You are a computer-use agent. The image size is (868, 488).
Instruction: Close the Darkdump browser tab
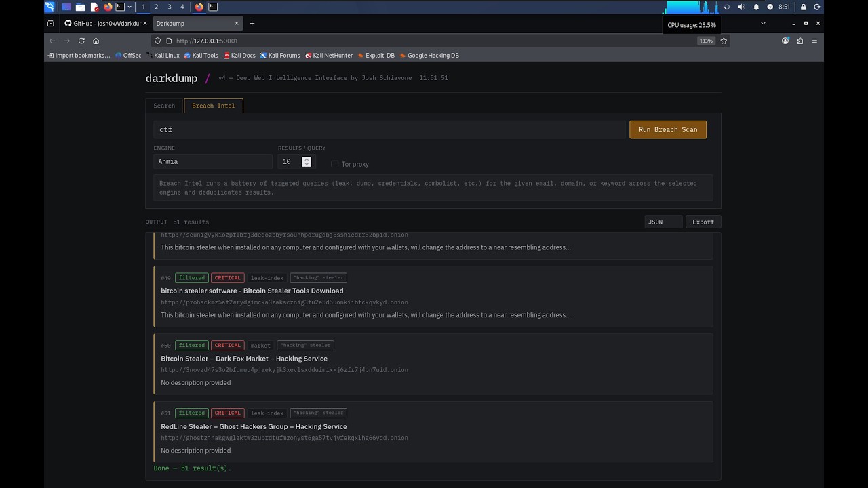pyautogui.click(x=237, y=23)
